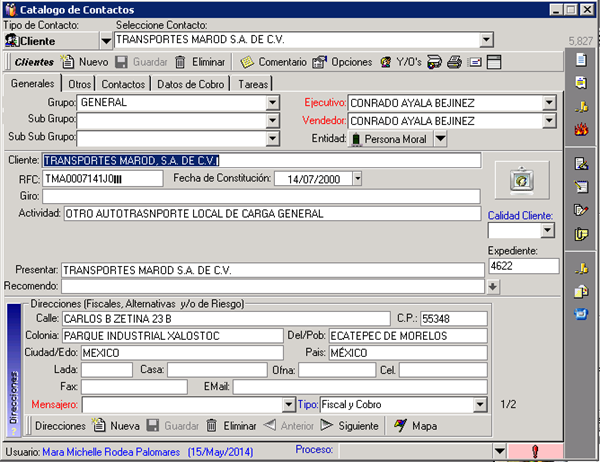Click the car icon beside the Y/O's button
Screen dimensions: 600x462
click(x=435, y=62)
